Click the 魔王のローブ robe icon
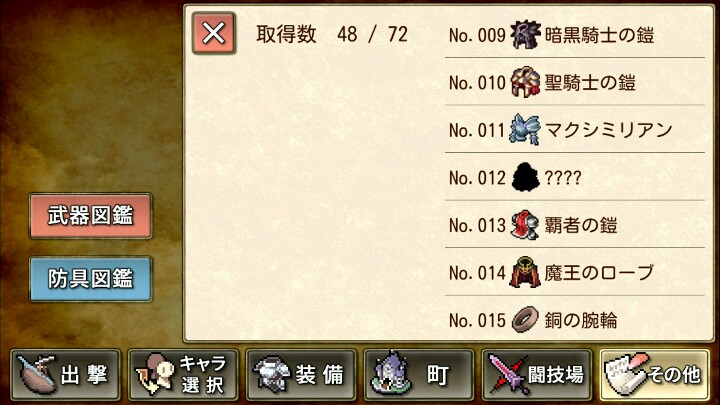This screenshot has height=405, width=720. [525, 273]
